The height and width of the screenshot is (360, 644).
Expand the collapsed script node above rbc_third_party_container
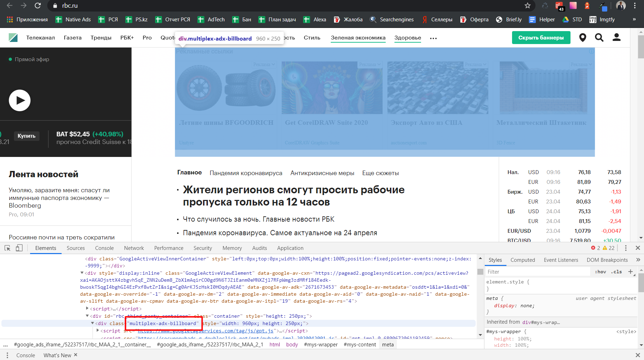coord(87,309)
